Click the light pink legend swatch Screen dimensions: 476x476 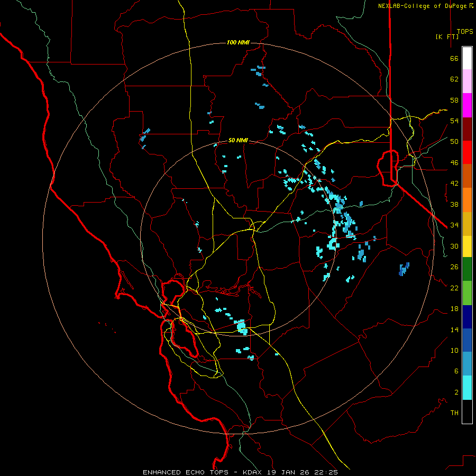click(x=467, y=81)
